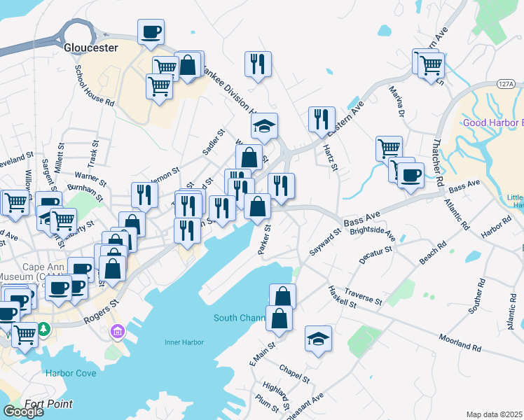The image size is (524, 420).
Task: Select the cafe marker near Bass Ave
Action: point(411,175)
